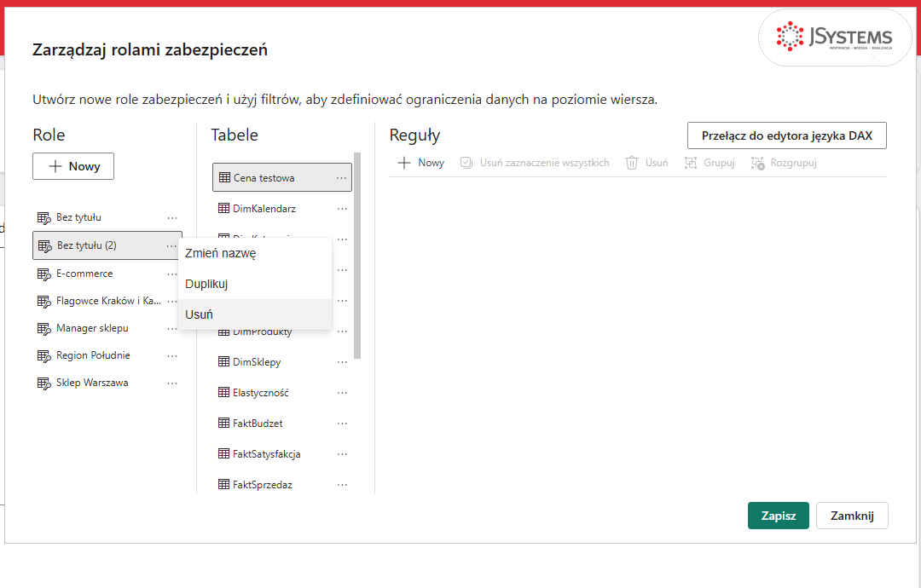Image resolution: width=921 pixels, height=588 pixels.
Task: Save the roles with the Zapisz button
Action: click(779, 516)
